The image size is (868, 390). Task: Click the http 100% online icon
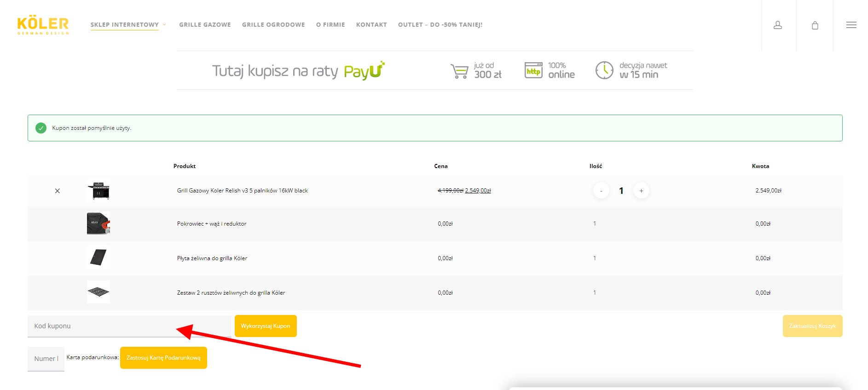pyautogui.click(x=534, y=70)
